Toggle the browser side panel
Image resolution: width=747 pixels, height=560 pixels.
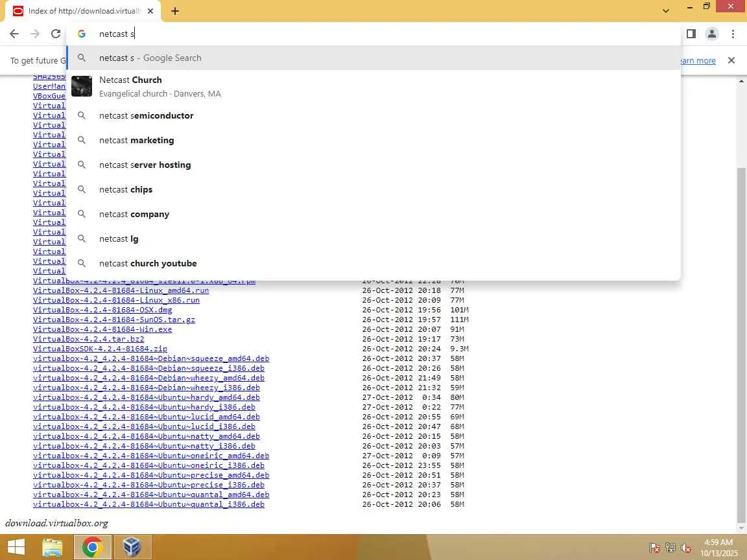[x=691, y=34]
